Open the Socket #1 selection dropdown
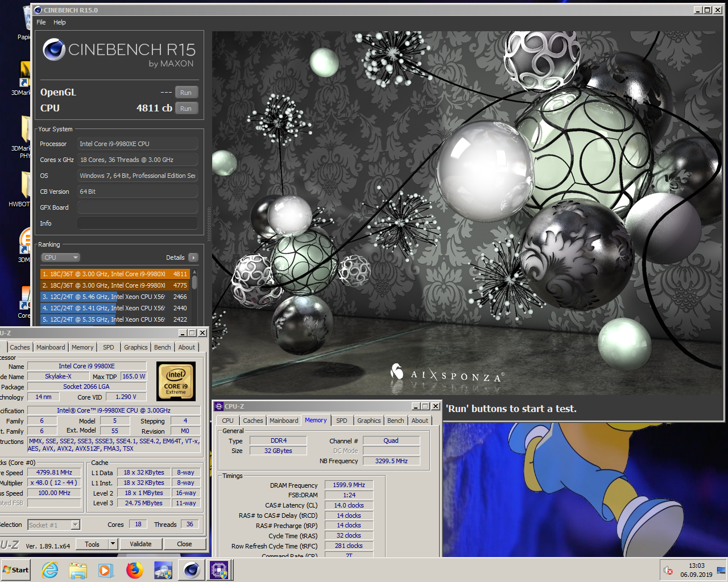This screenshot has height=582, width=728. (x=54, y=525)
